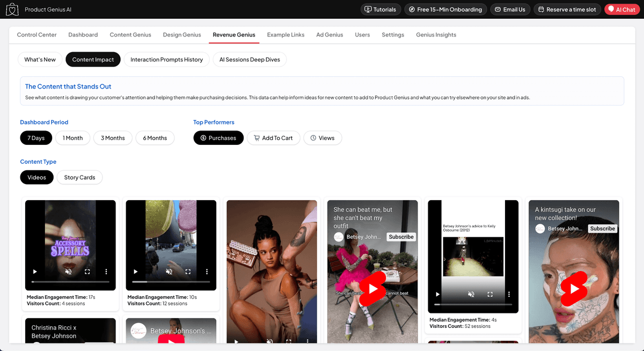Open the kebab options on the 10s video
The height and width of the screenshot is (351, 644).
[x=207, y=272]
